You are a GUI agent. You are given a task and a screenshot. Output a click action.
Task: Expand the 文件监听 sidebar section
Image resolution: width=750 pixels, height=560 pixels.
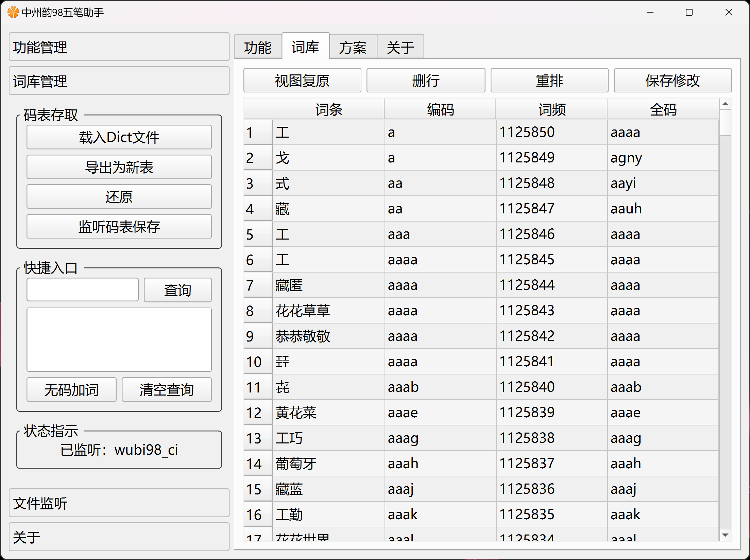pyautogui.click(x=119, y=503)
